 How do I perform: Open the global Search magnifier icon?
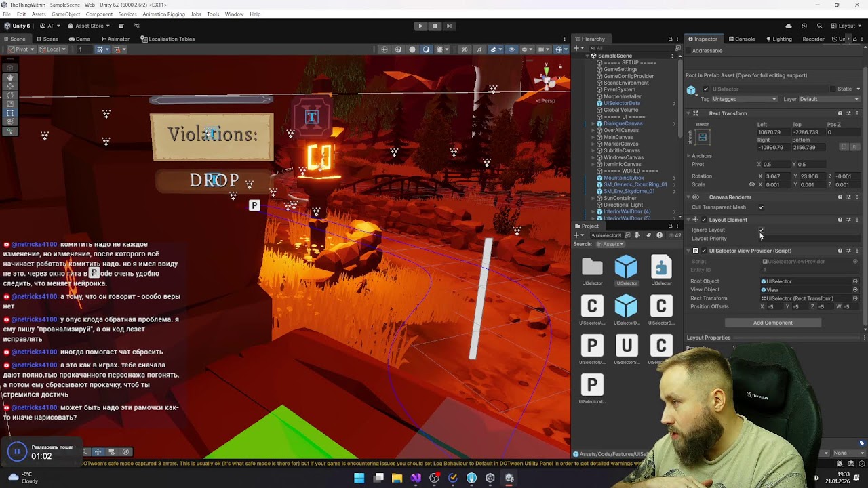[x=820, y=26]
